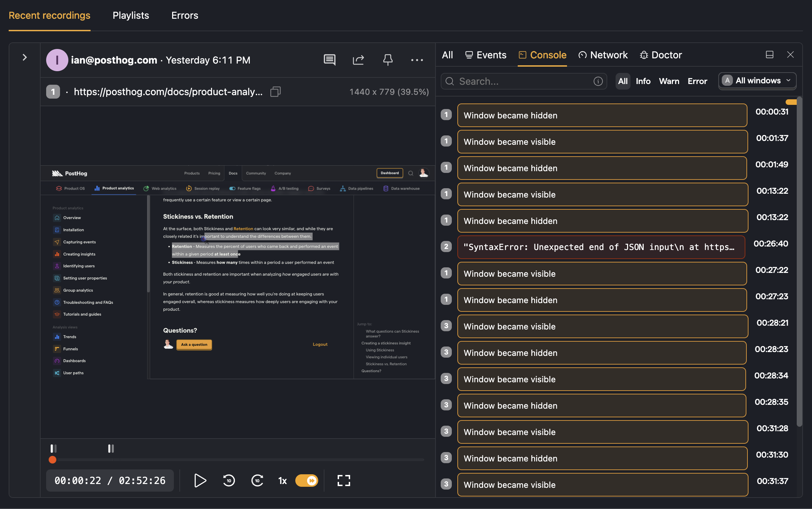Screen dimensions: 812x509
Task: Filter console logs by Warn
Action: pos(669,81)
